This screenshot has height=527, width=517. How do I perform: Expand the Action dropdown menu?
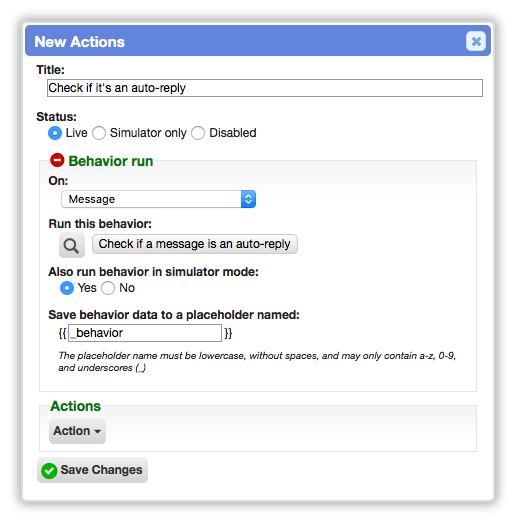pos(77,431)
